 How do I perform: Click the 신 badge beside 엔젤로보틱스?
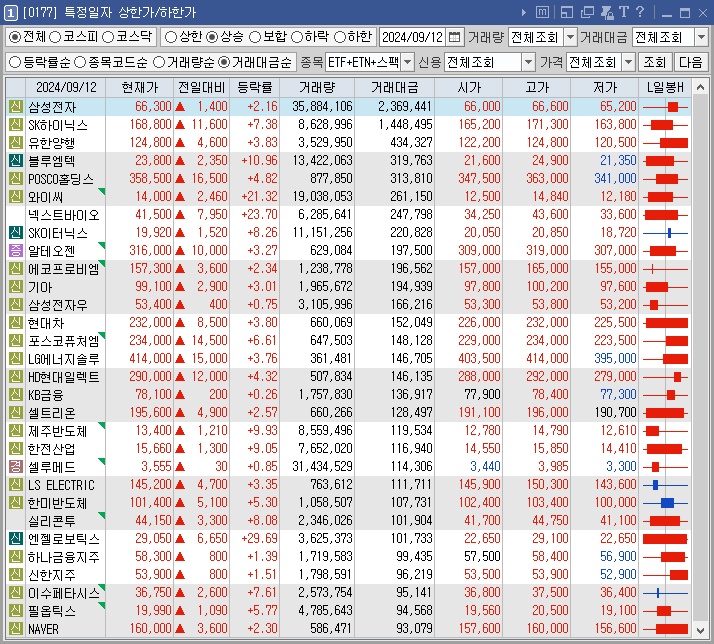click(x=15, y=538)
